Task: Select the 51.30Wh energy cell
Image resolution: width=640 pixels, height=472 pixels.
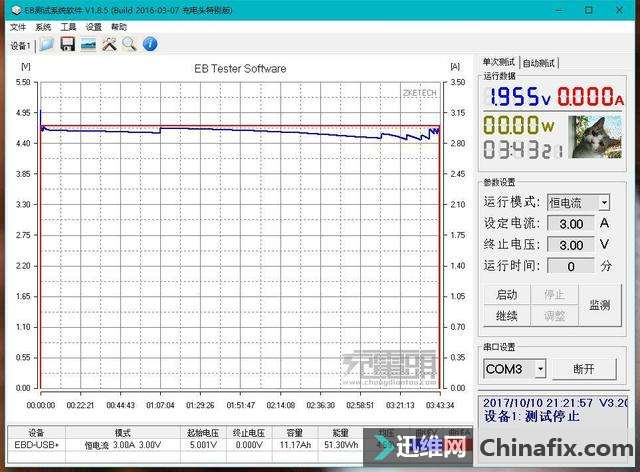Action: click(x=341, y=445)
